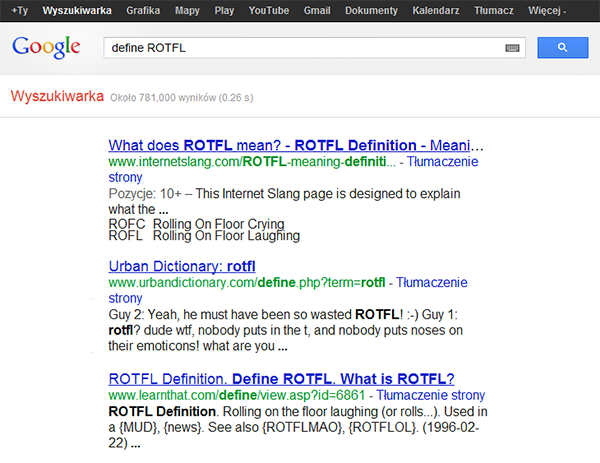Click the ROFL Rolling On Floor Laughing line
The height and width of the screenshot is (463, 600).
(x=204, y=236)
